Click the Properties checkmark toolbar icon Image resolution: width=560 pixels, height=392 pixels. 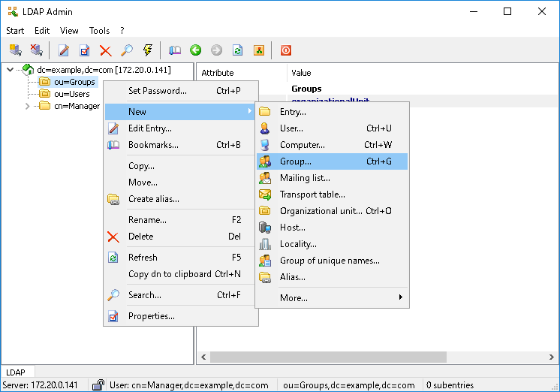(85, 50)
